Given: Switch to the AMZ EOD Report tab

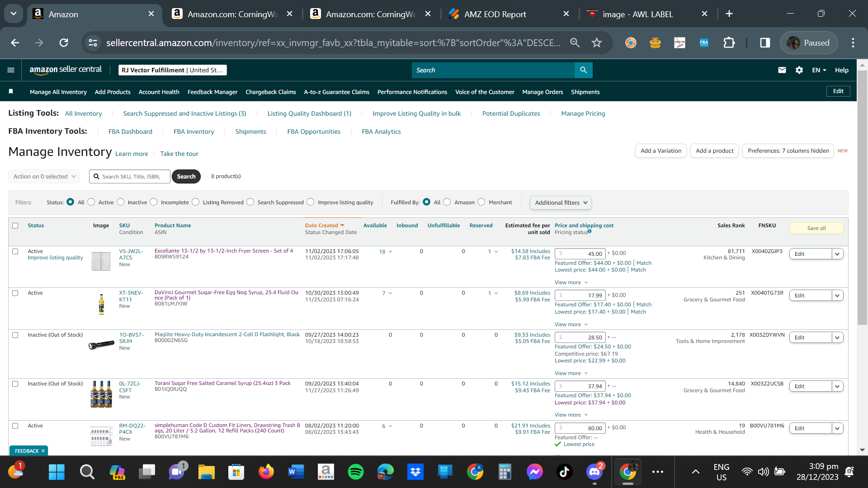Looking at the screenshot, I should (509, 14).
